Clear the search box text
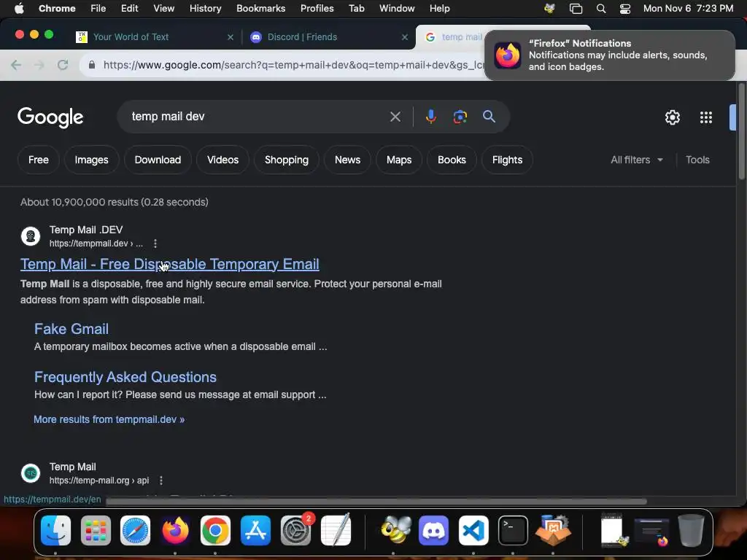This screenshot has height=560, width=747. click(x=395, y=117)
